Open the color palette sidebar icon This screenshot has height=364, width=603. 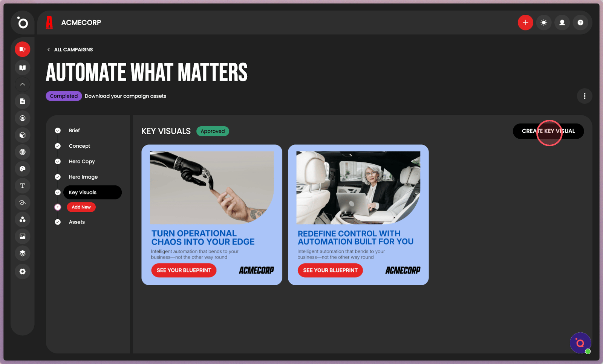23,169
